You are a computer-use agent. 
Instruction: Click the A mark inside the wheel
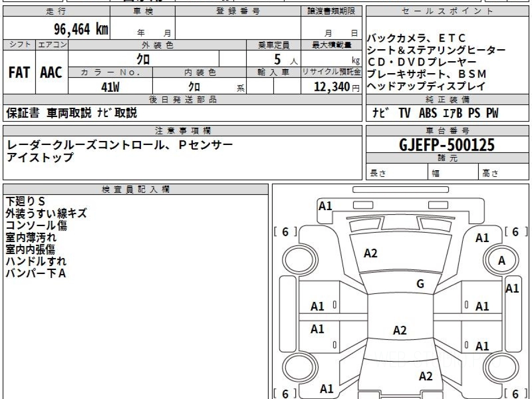pos(501,261)
